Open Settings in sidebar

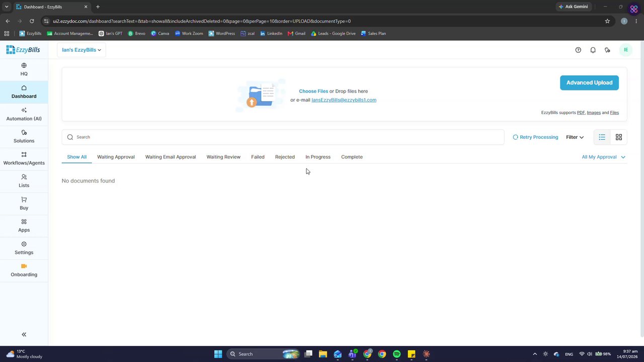click(24, 248)
